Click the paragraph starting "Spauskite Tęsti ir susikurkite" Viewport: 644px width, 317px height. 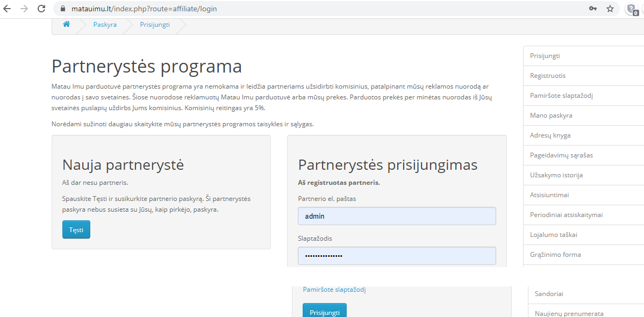[156, 204]
